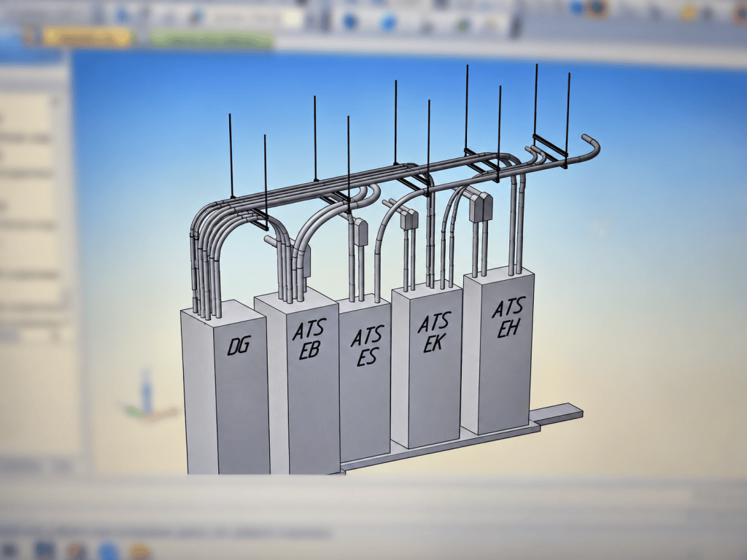Open the green highlighted toolbar tab
This screenshot has width=747, height=560.
tap(212, 39)
